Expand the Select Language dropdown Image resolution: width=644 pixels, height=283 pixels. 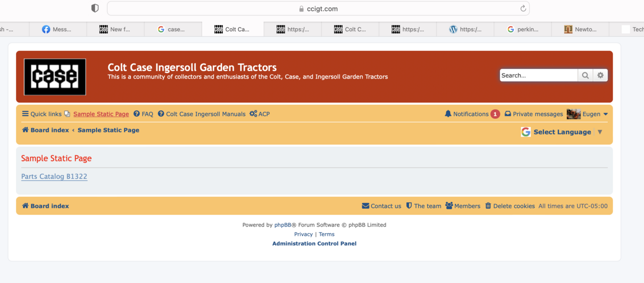561,132
